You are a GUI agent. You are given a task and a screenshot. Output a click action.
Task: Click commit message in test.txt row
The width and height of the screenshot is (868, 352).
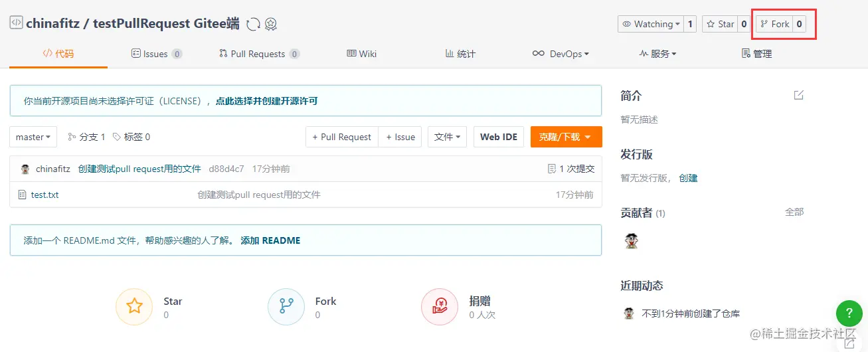click(259, 195)
